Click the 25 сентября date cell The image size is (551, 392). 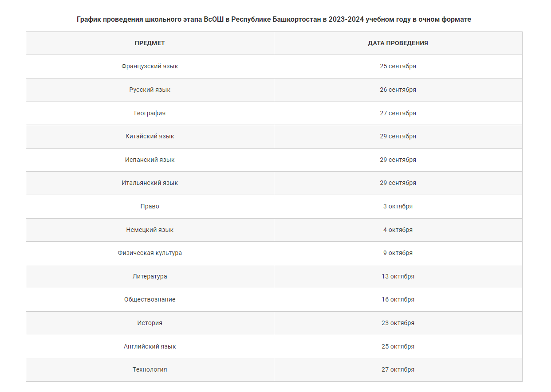click(x=398, y=67)
